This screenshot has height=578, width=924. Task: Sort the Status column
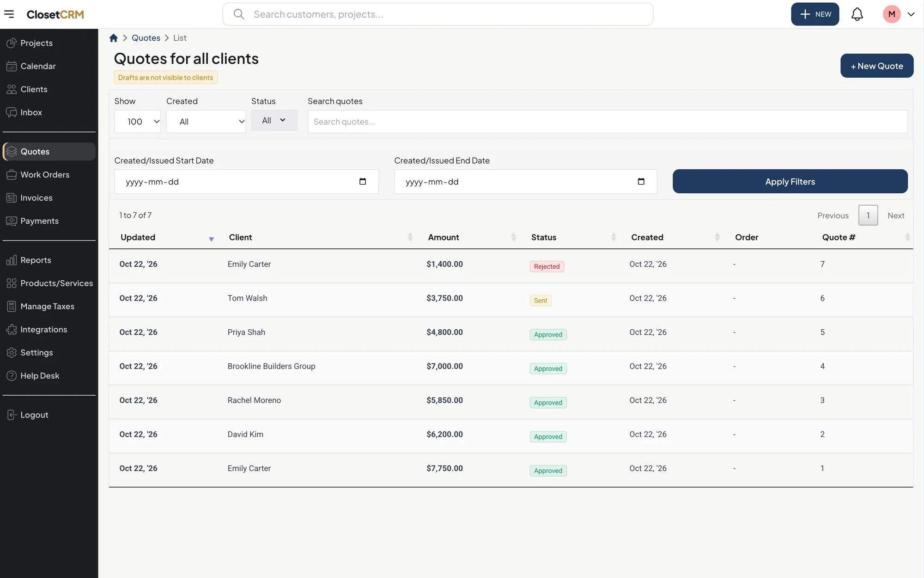[x=614, y=237]
